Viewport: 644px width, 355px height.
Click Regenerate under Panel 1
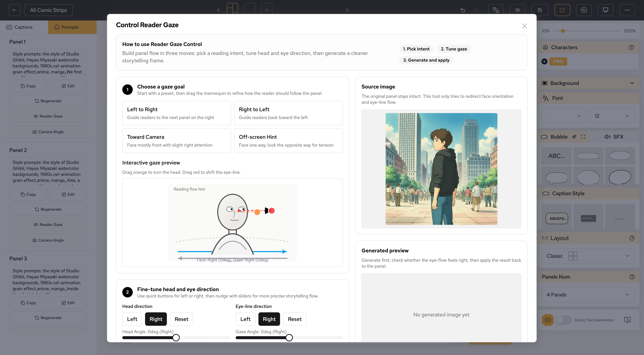pos(48,101)
